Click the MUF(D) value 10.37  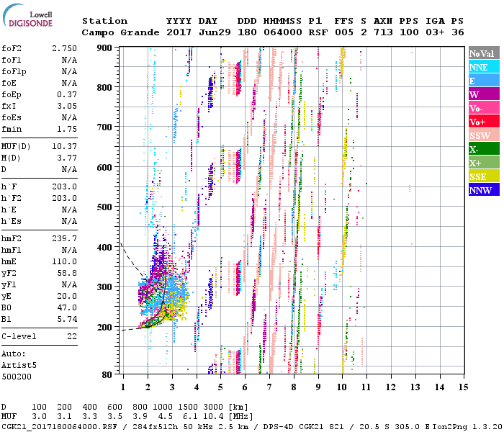pyautogui.click(x=64, y=146)
